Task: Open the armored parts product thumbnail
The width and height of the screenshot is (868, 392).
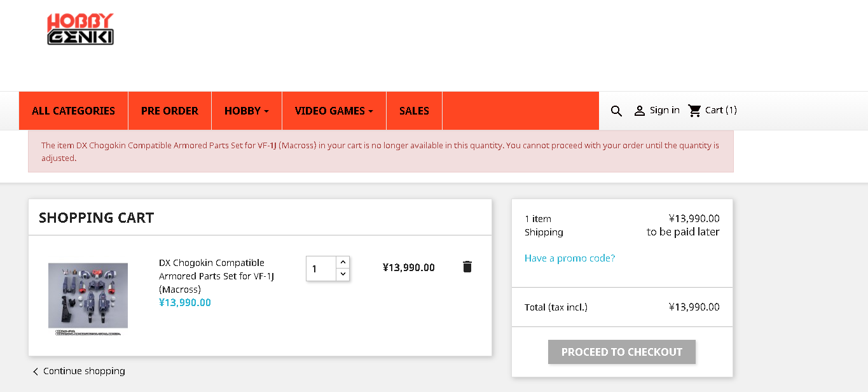Action: (88, 298)
